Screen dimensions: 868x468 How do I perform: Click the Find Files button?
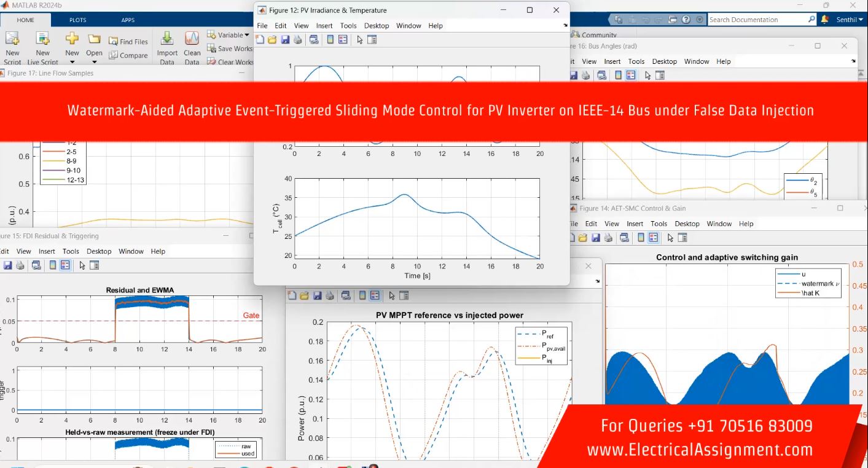(x=128, y=42)
